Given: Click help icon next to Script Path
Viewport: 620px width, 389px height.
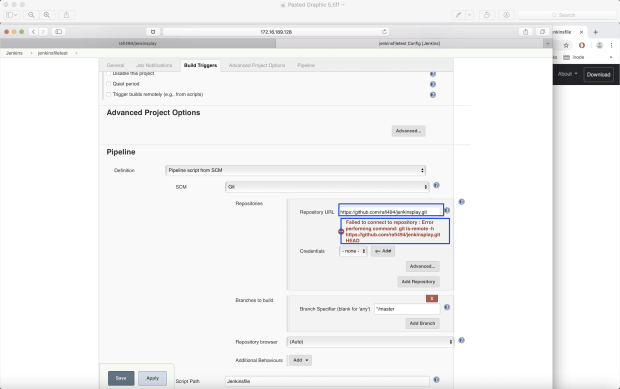Looking at the screenshot, I should click(x=437, y=380).
